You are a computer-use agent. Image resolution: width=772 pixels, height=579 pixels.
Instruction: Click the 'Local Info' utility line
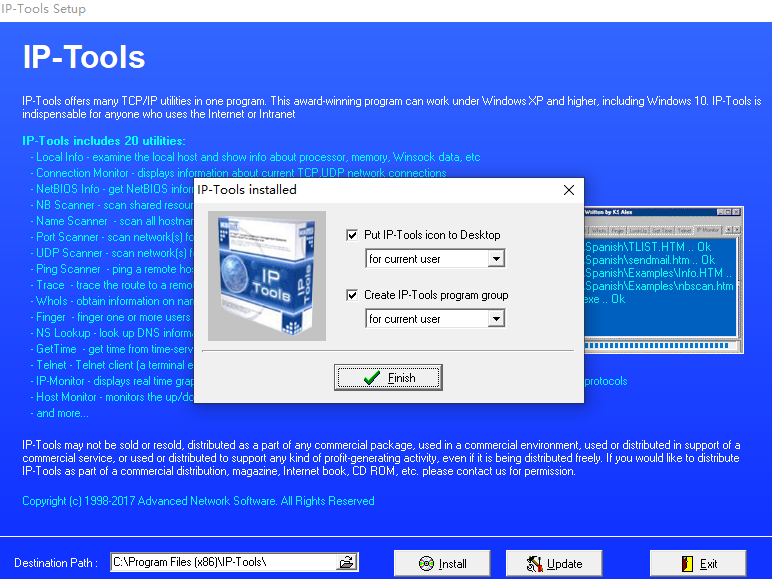pyautogui.click(x=255, y=157)
